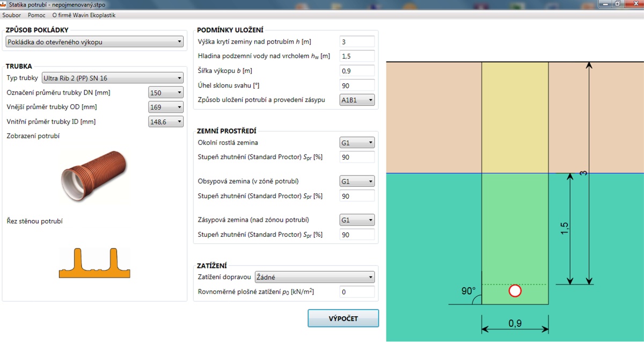Select soil type for Okolní rostlá zemina

(x=357, y=143)
